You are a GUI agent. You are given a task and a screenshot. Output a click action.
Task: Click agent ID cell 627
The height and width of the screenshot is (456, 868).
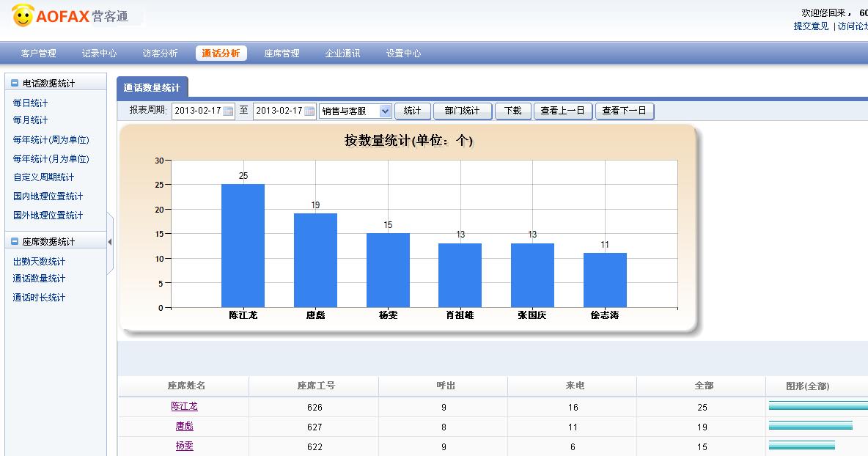coord(315,427)
